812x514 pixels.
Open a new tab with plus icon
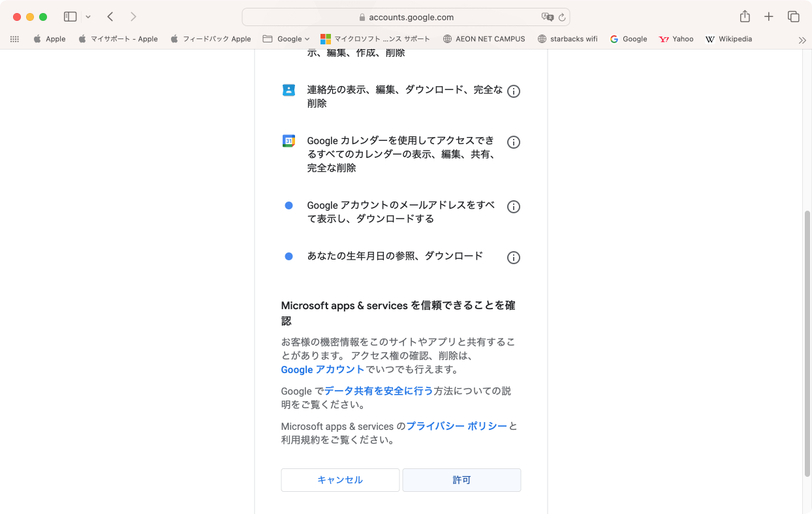769,17
